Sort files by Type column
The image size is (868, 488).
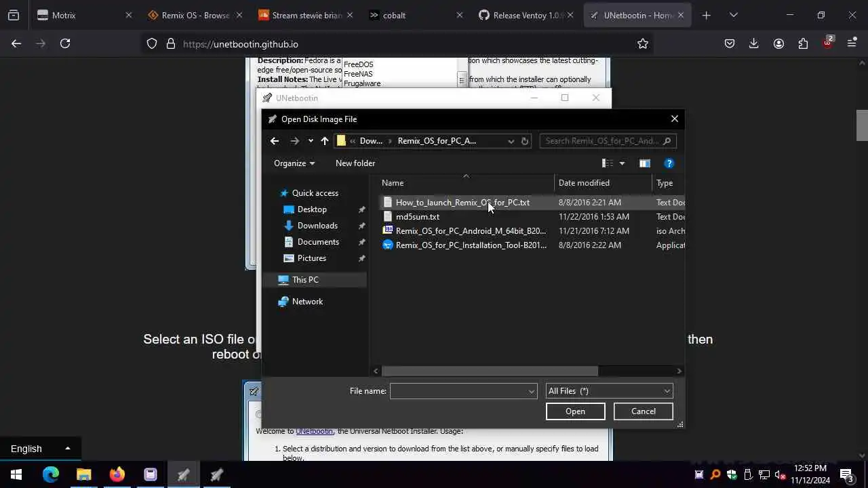669,183
